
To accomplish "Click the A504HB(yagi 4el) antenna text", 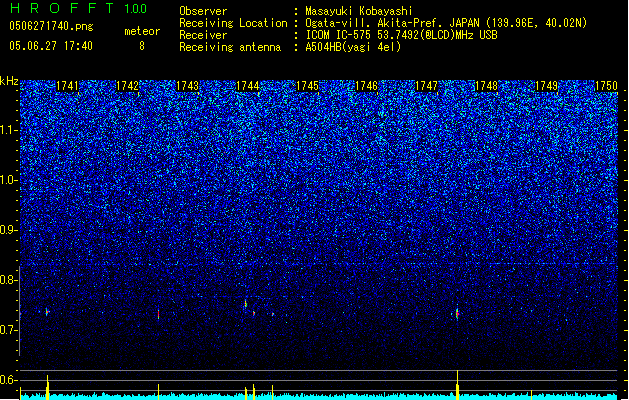I will click(x=353, y=47).
